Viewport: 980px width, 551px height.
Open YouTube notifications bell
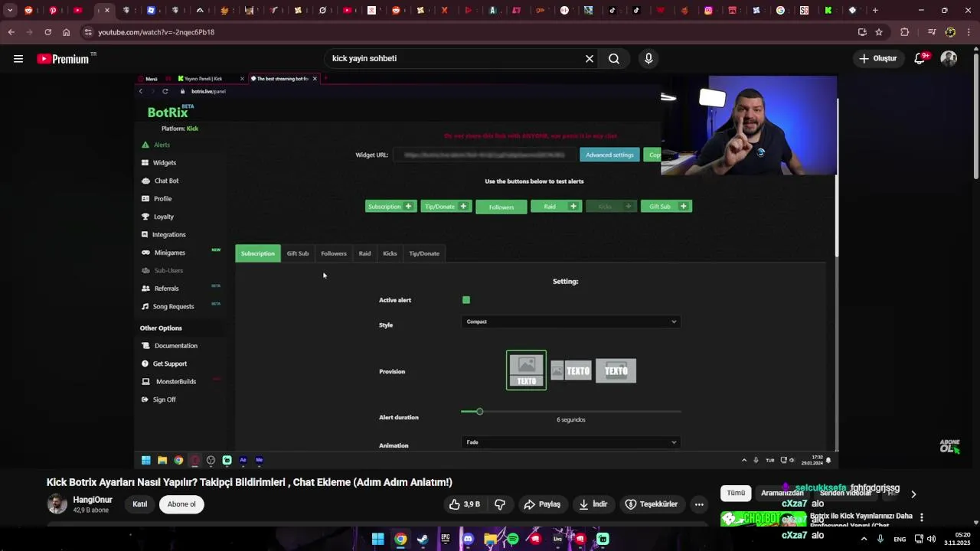pyautogui.click(x=920, y=59)
